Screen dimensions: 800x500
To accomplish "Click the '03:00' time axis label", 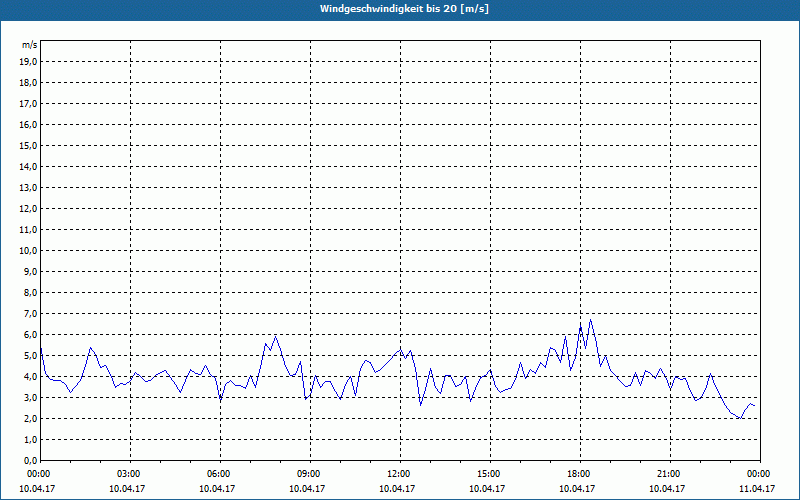I will pyautogui.click(x=131, y=474).
